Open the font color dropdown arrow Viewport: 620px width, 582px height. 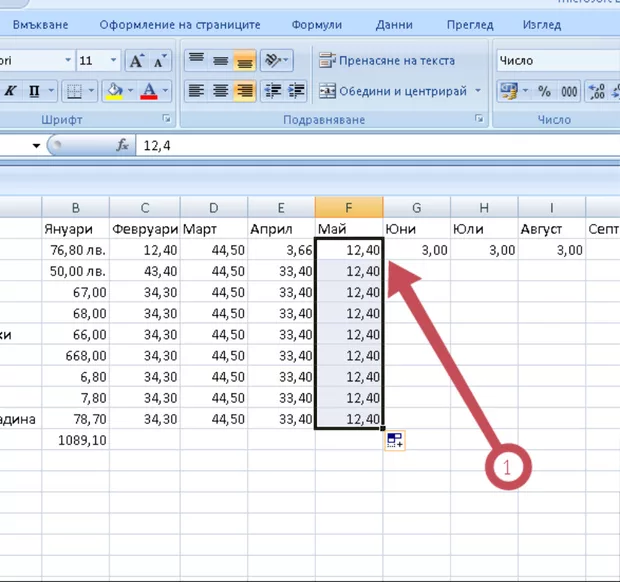pos(165,91)
